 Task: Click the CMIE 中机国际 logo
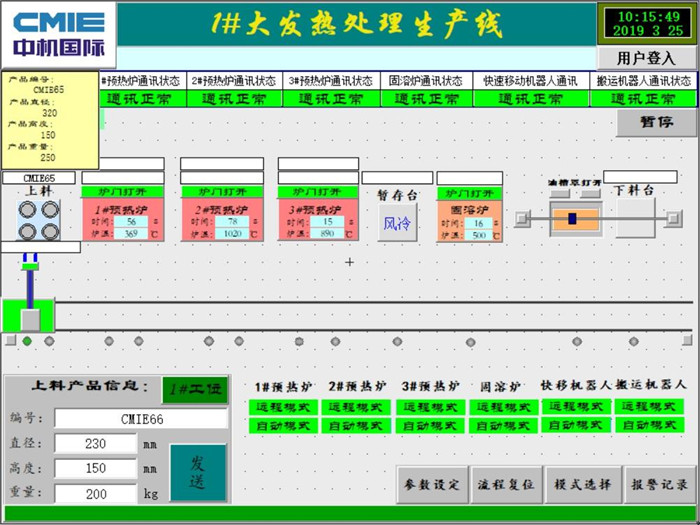[x=58, y=34]
